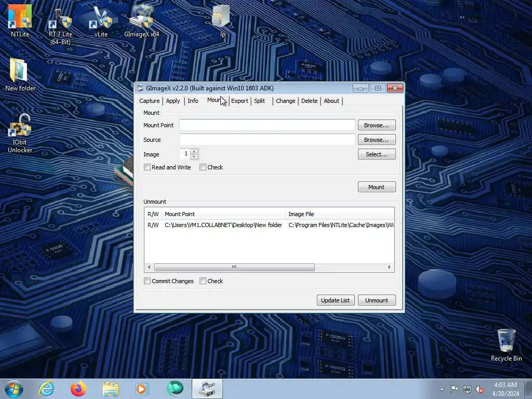Click the NTLite Cache image file cell
Viewport: 532px width, 399px height.
[x=341, y=225]
